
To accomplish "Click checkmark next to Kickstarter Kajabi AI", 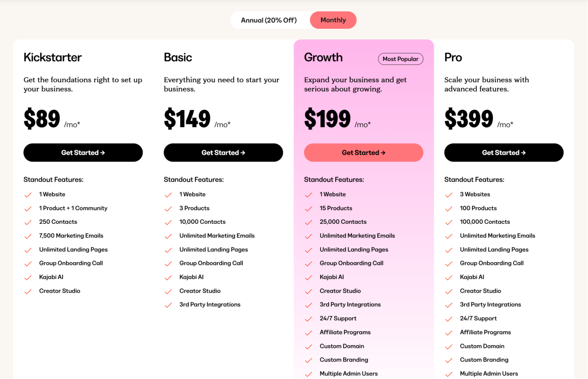I will [28, 277].
